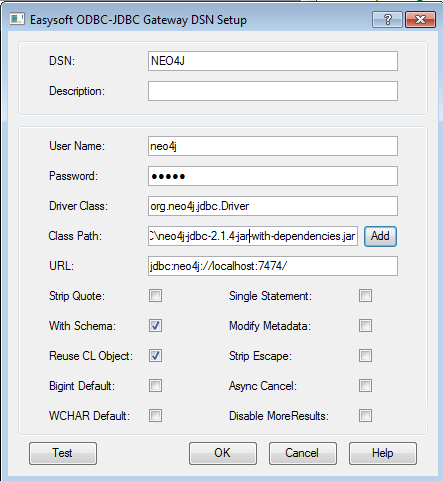This screenshot has height=481, width=443.
Task: Click the User Name field
Action: coord(273,146)
